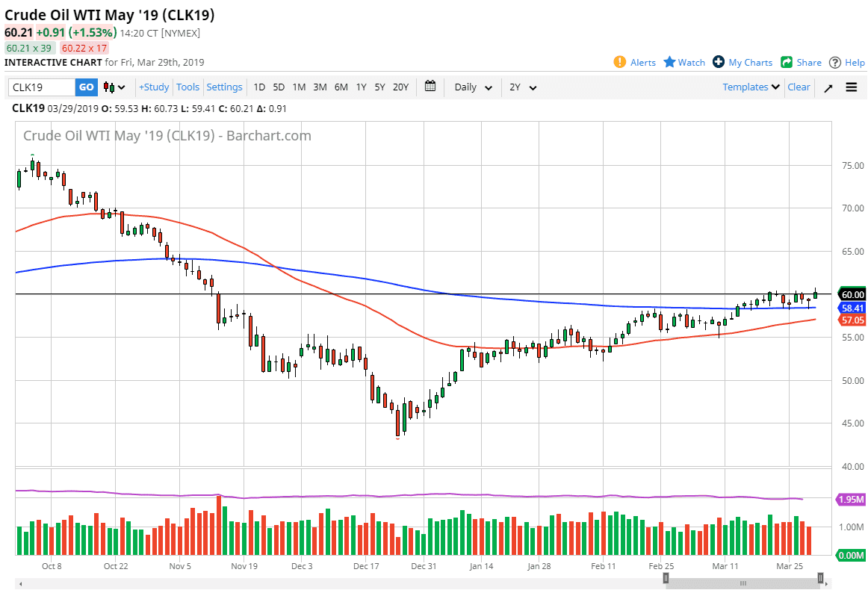
Task: Switch to the 1D timeframe
Action: pos(258,87)
